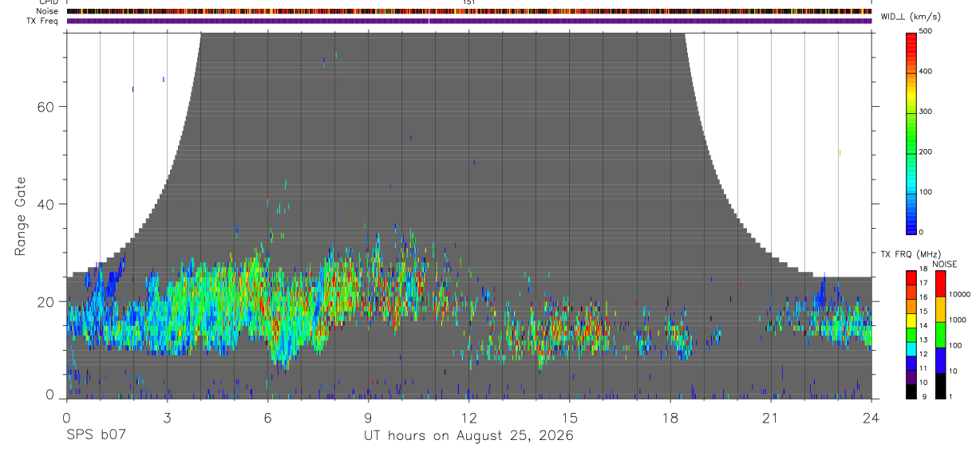The image size is (980, 452).
Task: Click the "SPS b07" station label
Action: [95, 435]
